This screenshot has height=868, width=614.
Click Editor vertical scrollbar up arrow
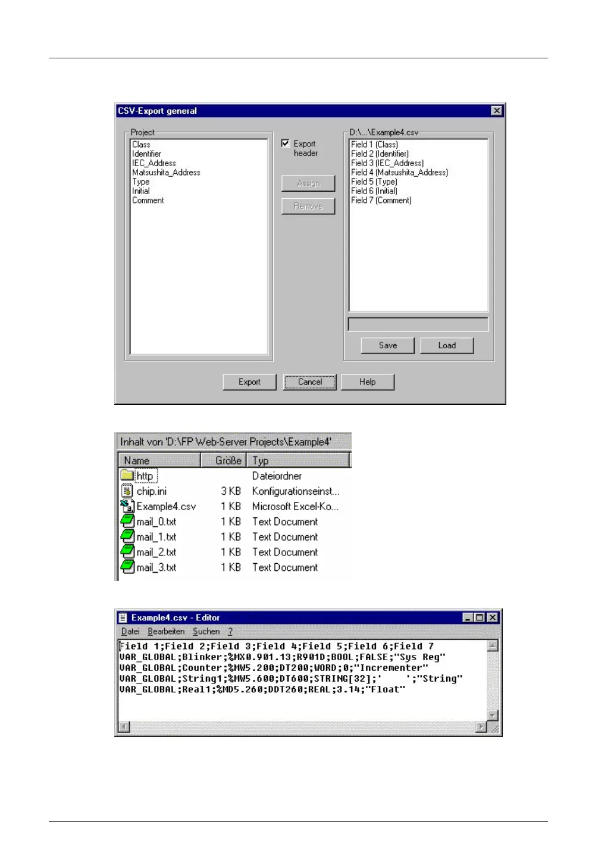pyautogui.click(x=493, y=646)
